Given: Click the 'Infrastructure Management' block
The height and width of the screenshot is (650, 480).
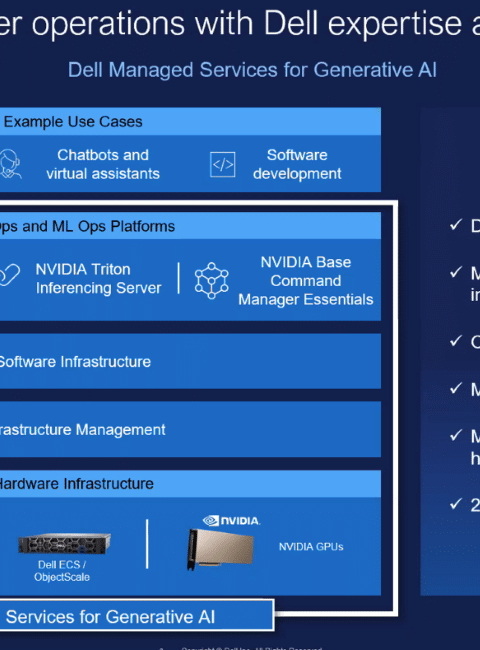Looking at the screenshot, I should 190,429.
